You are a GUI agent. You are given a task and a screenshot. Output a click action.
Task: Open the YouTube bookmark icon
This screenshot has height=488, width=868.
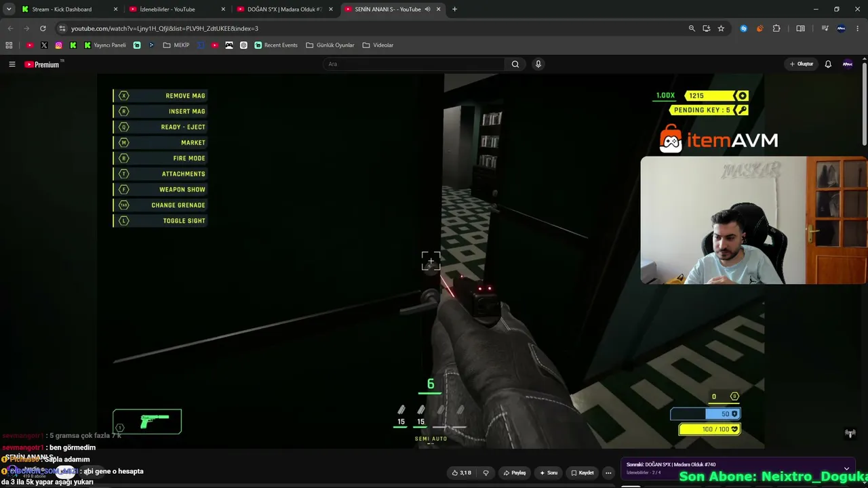coord(30,45)
